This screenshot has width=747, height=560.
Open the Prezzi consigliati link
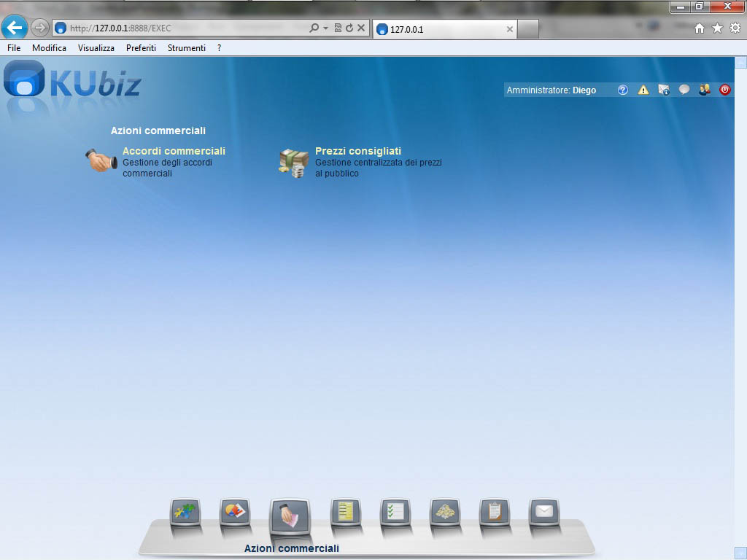click(357, 151)
